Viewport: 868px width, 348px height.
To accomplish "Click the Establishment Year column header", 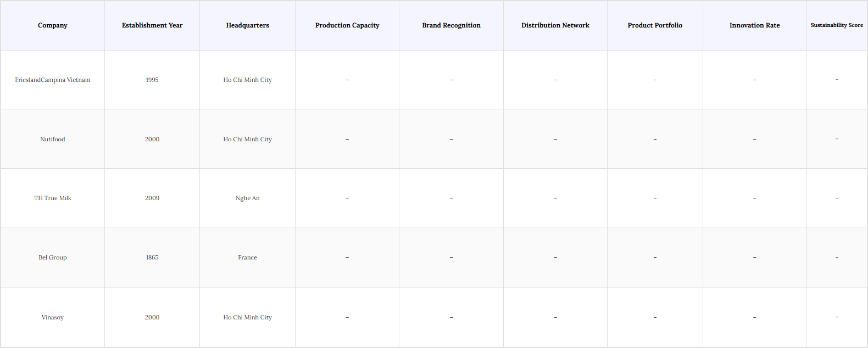I will (152, 25).
